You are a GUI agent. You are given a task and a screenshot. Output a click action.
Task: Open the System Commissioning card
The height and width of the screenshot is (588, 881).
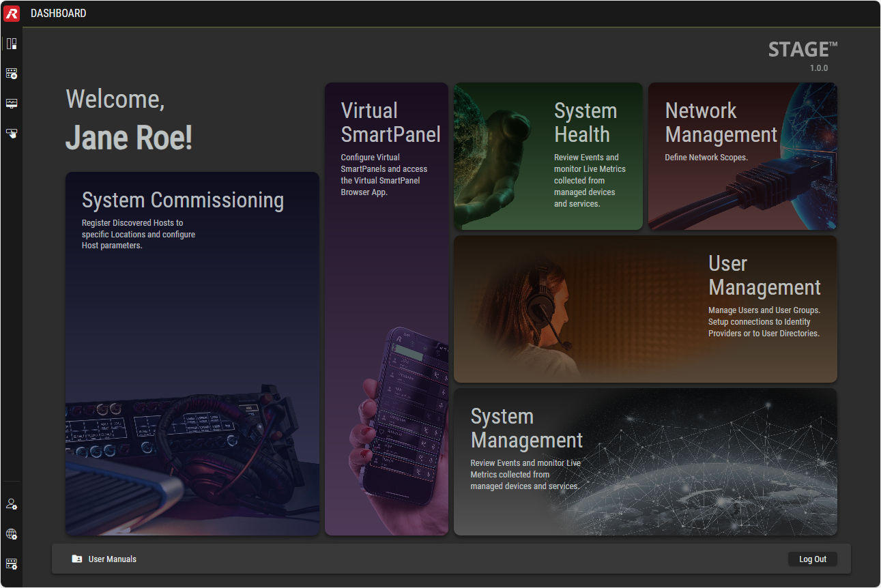tap(192, 353)
